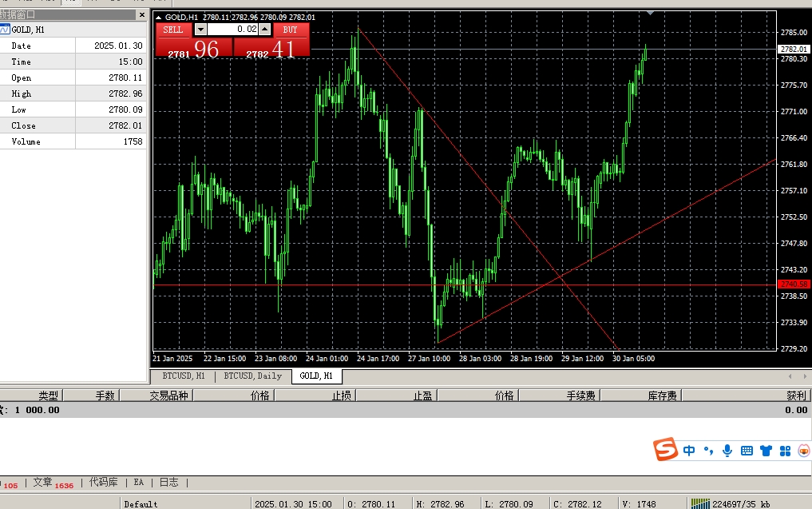Collapse one-click trading panel via triangle arrow

(158, 17)
